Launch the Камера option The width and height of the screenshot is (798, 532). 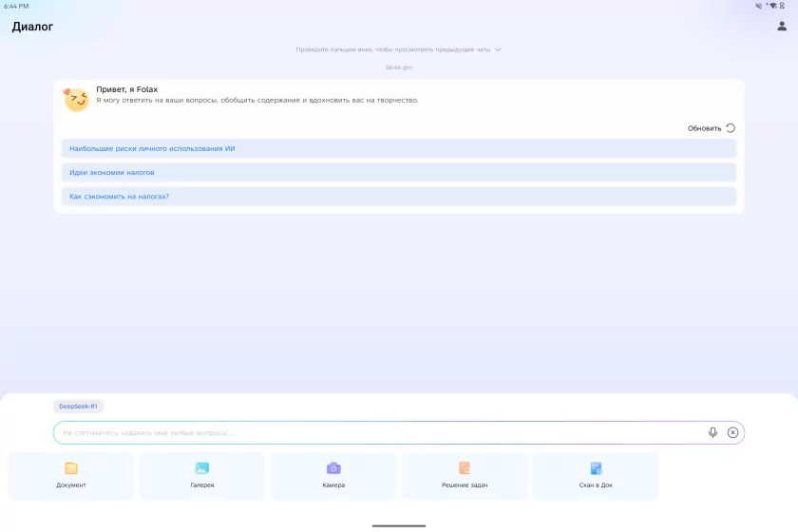(333, 476)
